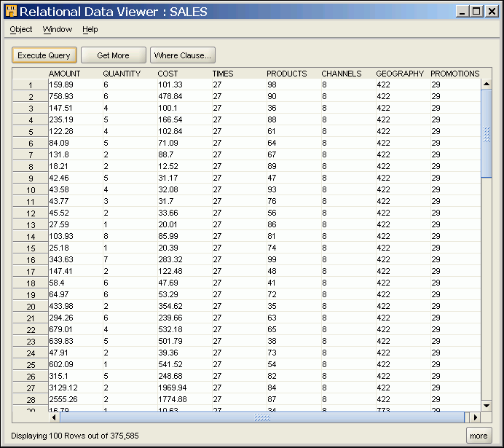The height and width of the screenshot is (448, 504).
Task: Click the amount cell 147.41
Action: pyautogui.click(x=76, y=271)
